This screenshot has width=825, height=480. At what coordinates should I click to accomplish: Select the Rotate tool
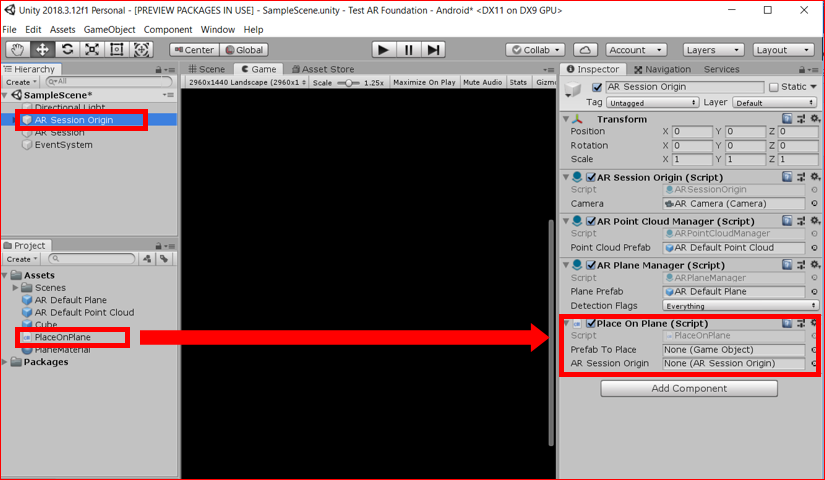(x=67, y=49)
